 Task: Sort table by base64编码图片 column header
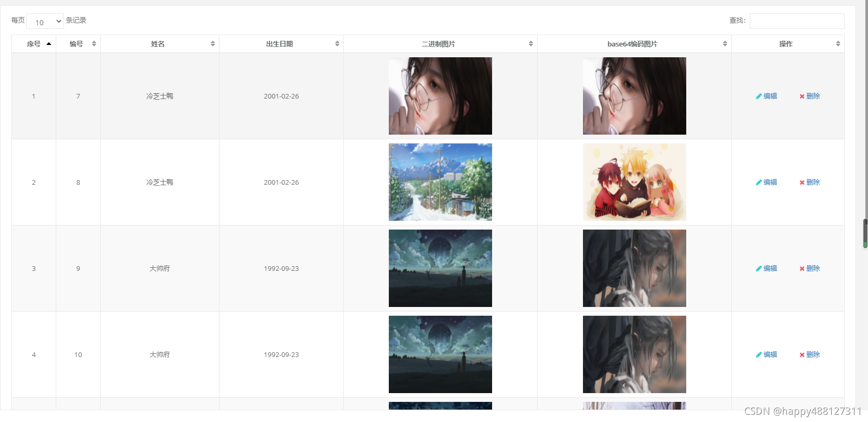[x=634, y=44]
